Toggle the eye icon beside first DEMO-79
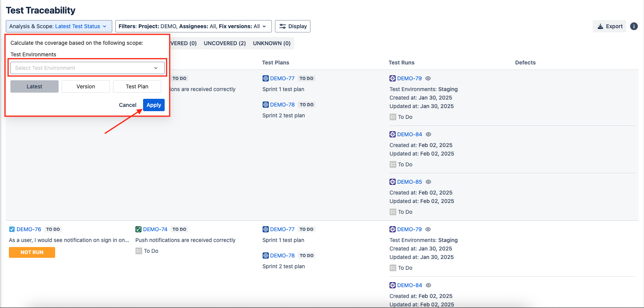 [428, 78]
